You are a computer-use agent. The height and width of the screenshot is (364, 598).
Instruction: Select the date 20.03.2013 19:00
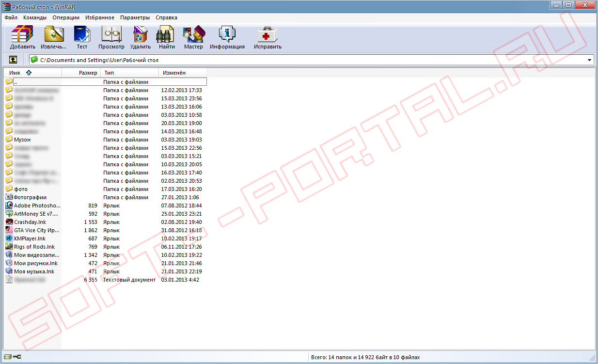pos(181,123)
